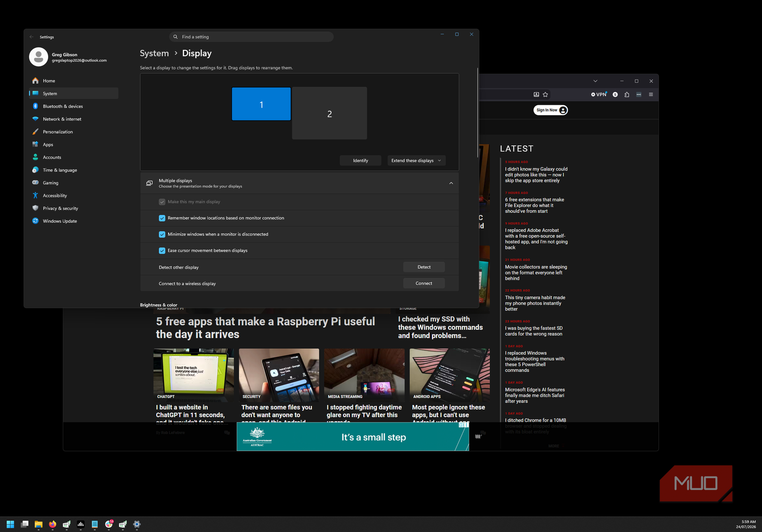Collapse the Multiple displays section
Image resolution: width=762 pixels, height=532 pixels.
click(451, 183)
